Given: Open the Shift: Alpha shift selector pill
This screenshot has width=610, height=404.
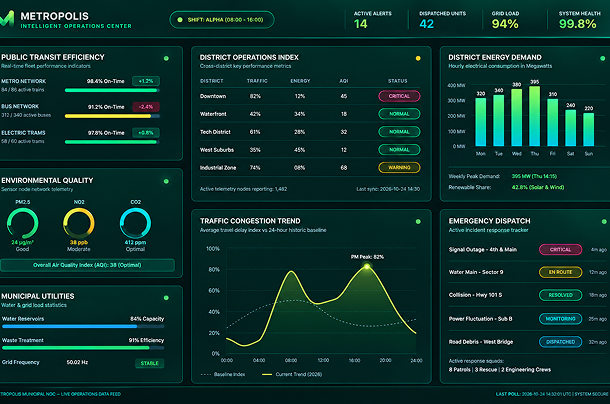Looking at the screenshot, I should click(x=222, y=20).
